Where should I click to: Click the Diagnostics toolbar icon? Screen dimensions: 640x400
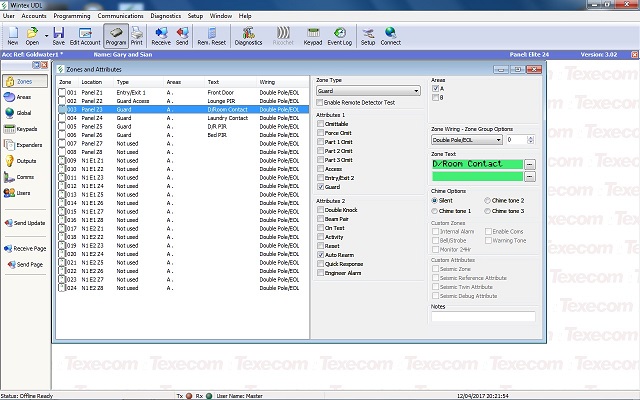(248, 35)
